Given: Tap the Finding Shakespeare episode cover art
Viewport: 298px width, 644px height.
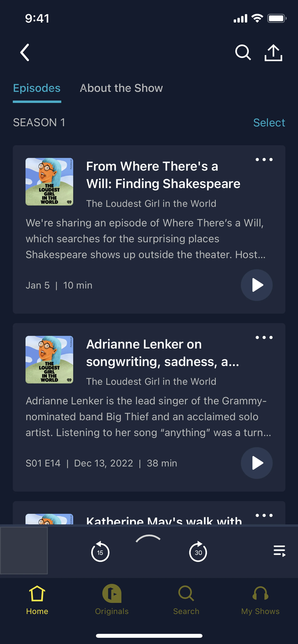Looking at the screenshot, I should (49, 182).
